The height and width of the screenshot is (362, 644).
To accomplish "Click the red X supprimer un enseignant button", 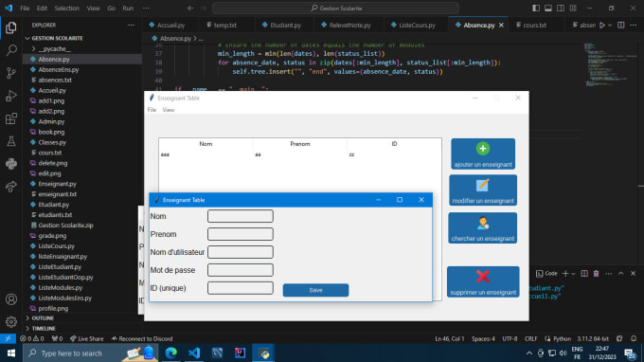I will coord(483,281).
